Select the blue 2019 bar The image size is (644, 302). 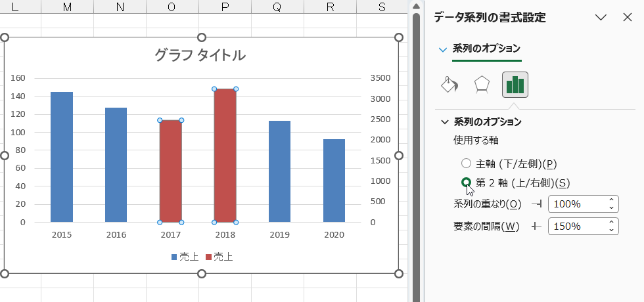[x=280, y=171]
